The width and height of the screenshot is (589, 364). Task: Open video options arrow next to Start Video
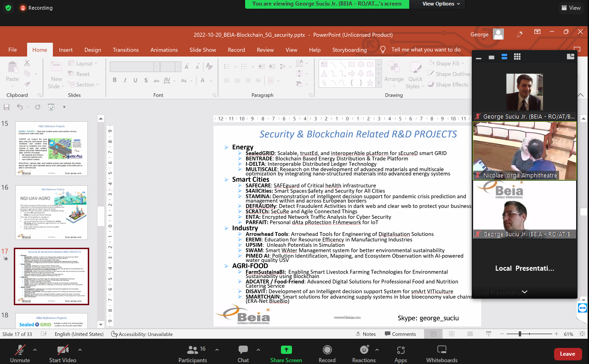point(80,349)
